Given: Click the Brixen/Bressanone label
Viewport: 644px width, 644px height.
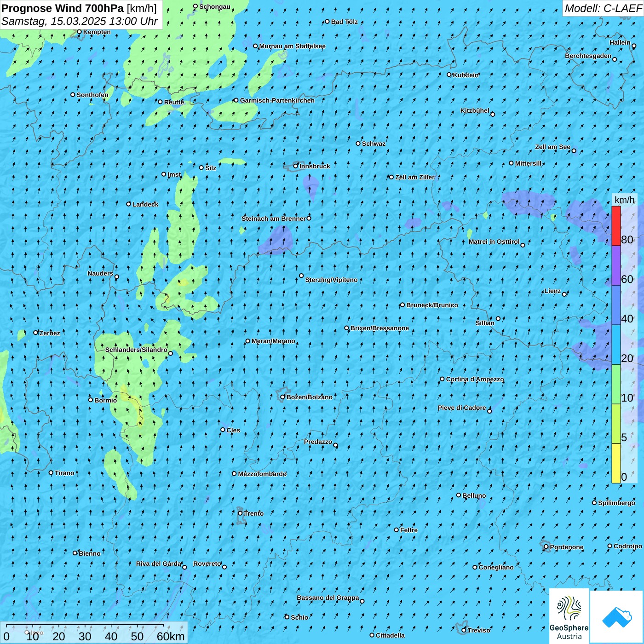Looking at the screenshot, I should pos(379,328).
